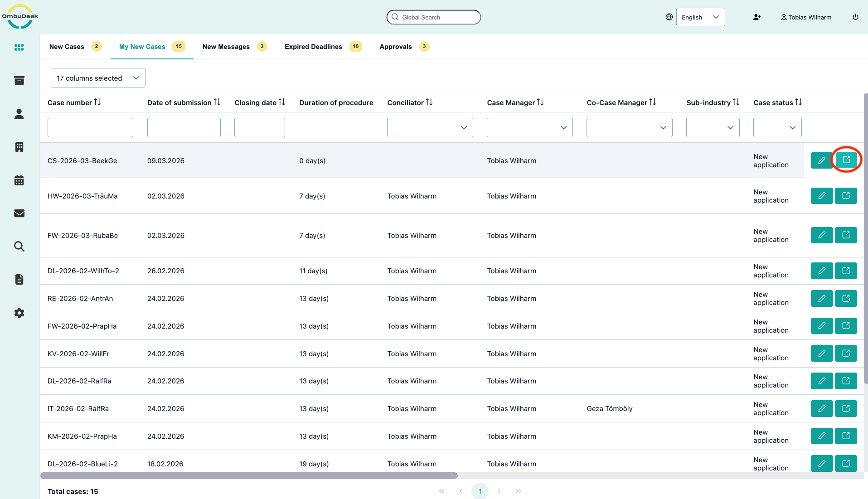The image size is (868, 499).
Task: Open the archive box icon in sidebar
Action: [19, 81]
